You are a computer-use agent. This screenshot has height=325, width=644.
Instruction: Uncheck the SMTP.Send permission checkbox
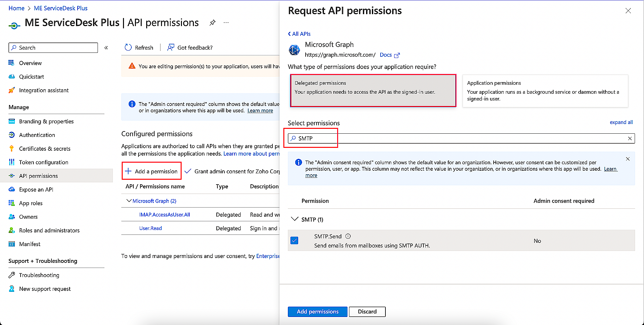pyautogui.click(x=294, y=241)
